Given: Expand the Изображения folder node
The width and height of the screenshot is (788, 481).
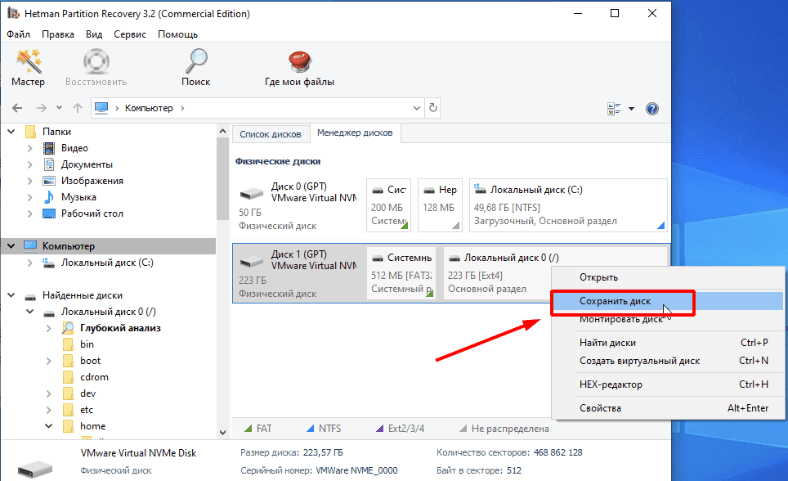Looking at the screenshot, I should pos(30,181).
